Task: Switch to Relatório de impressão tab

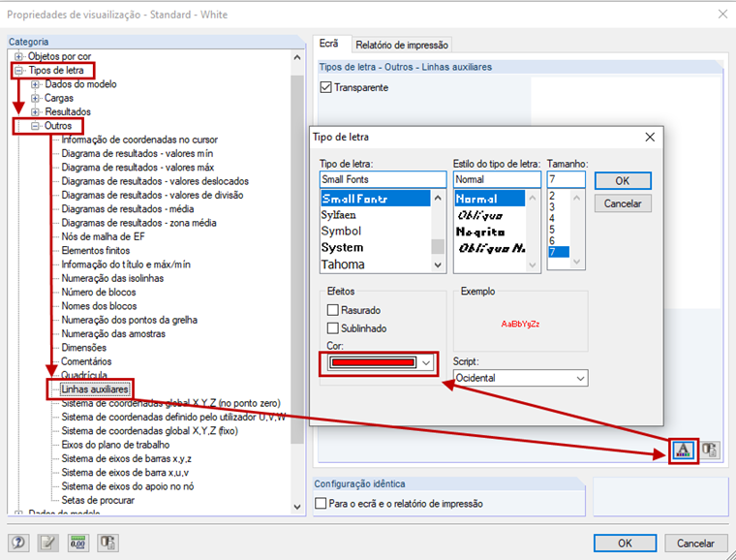Action: [x=402, y=46]
